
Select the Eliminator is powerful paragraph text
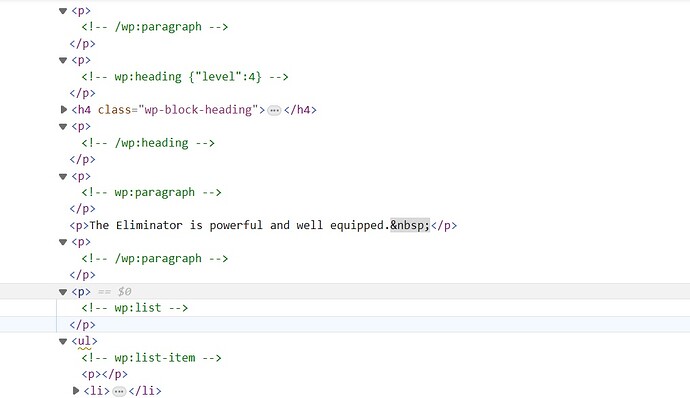coord(239,225)
